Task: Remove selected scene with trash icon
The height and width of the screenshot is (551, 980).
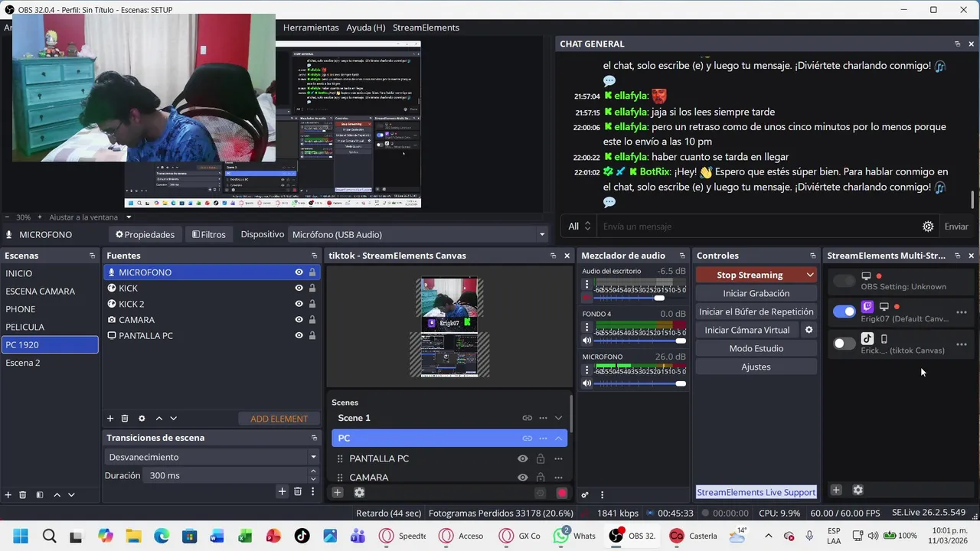Action: pos(23,495)
